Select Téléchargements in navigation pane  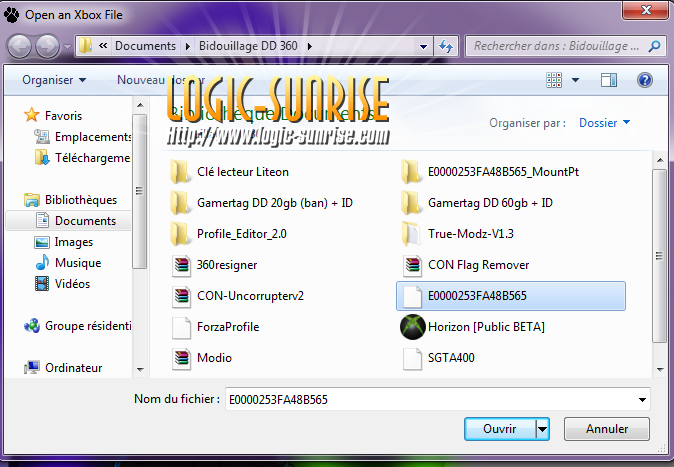pos(92,158)
